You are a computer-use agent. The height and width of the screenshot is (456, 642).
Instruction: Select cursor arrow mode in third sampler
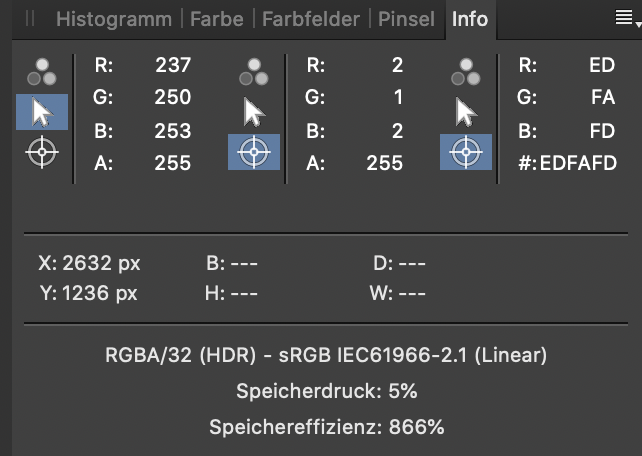tap(466, 112)
